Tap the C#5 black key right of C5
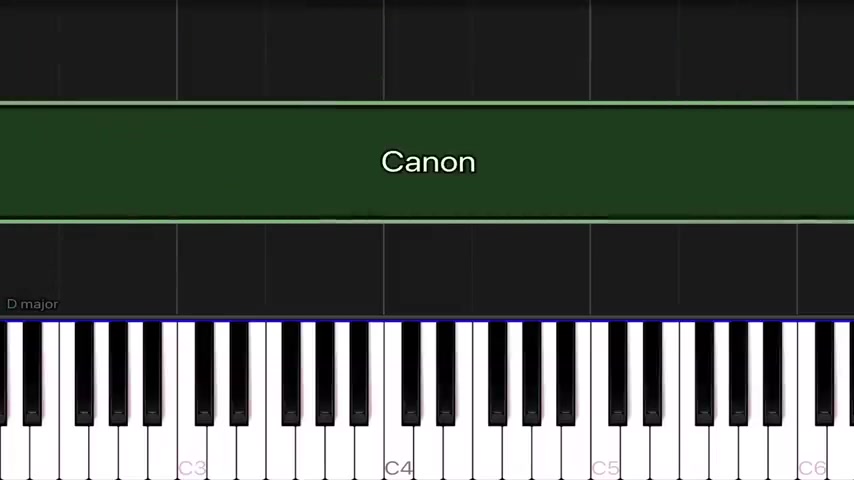Viewport: 854px width, 480px height. click(618, 373)
